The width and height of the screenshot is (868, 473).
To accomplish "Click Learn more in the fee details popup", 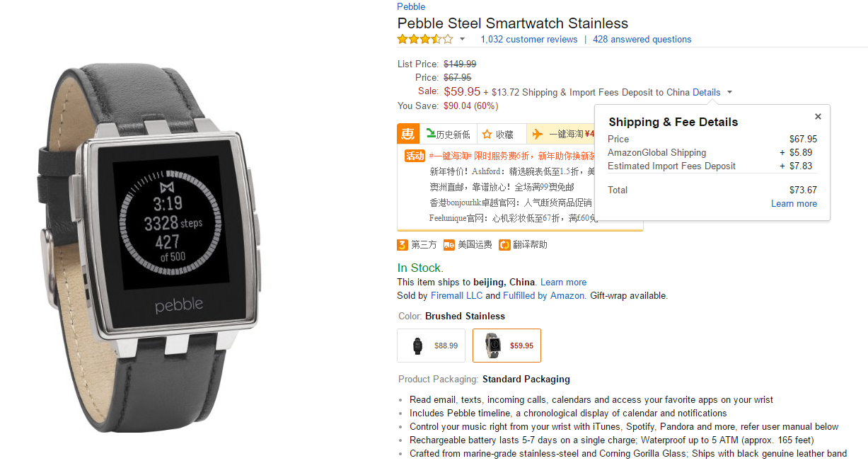I will (794, 204).
